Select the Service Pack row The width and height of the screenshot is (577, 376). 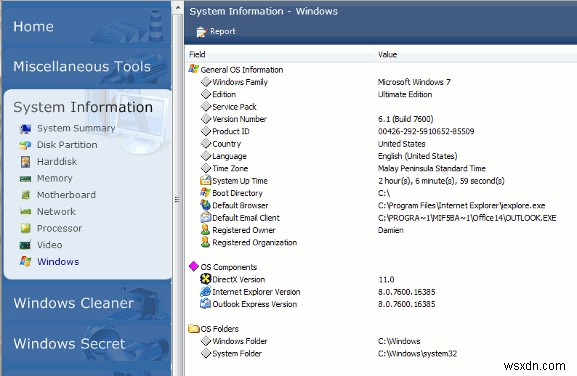(381, 107)
